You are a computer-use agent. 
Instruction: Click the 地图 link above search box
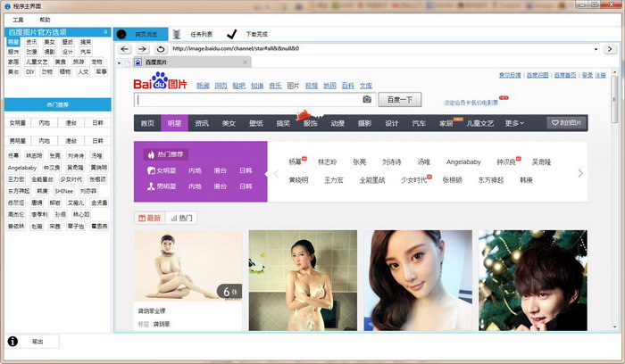pos(329,86)
